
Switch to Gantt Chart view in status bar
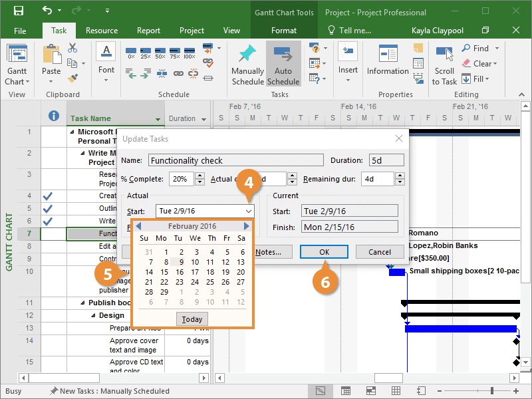(321, 391)
